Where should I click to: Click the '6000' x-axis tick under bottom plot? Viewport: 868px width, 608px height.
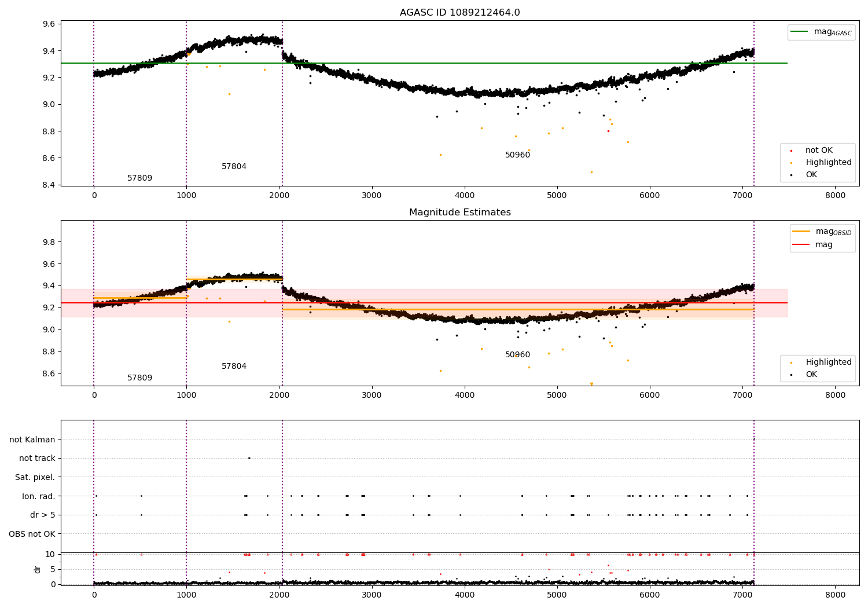[x=650, y=595]
